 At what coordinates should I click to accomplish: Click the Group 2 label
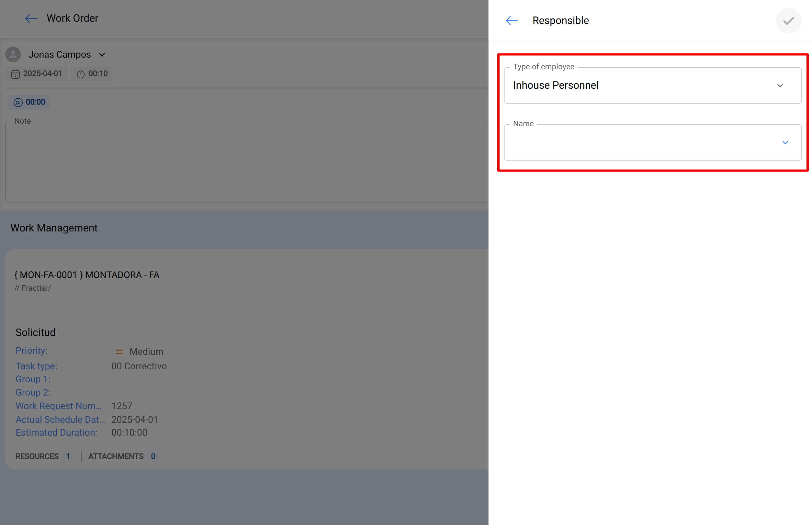(33, 392)
